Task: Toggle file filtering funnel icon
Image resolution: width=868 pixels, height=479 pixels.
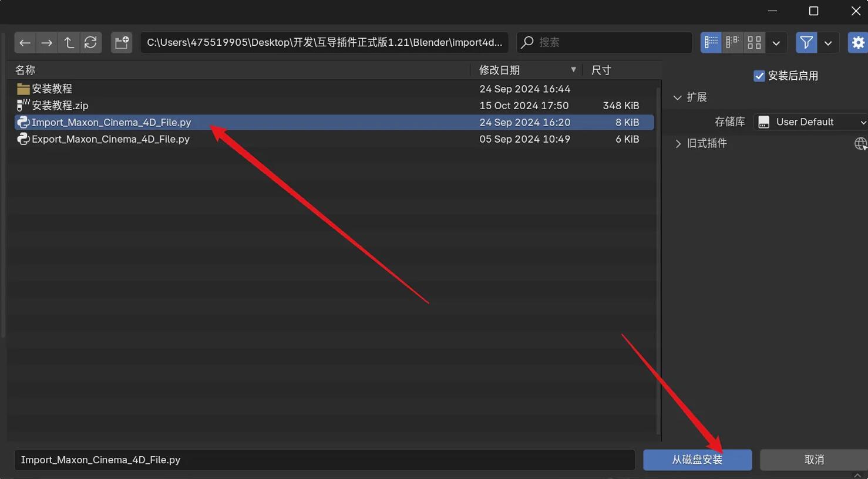Action: [x=806, y=42]
